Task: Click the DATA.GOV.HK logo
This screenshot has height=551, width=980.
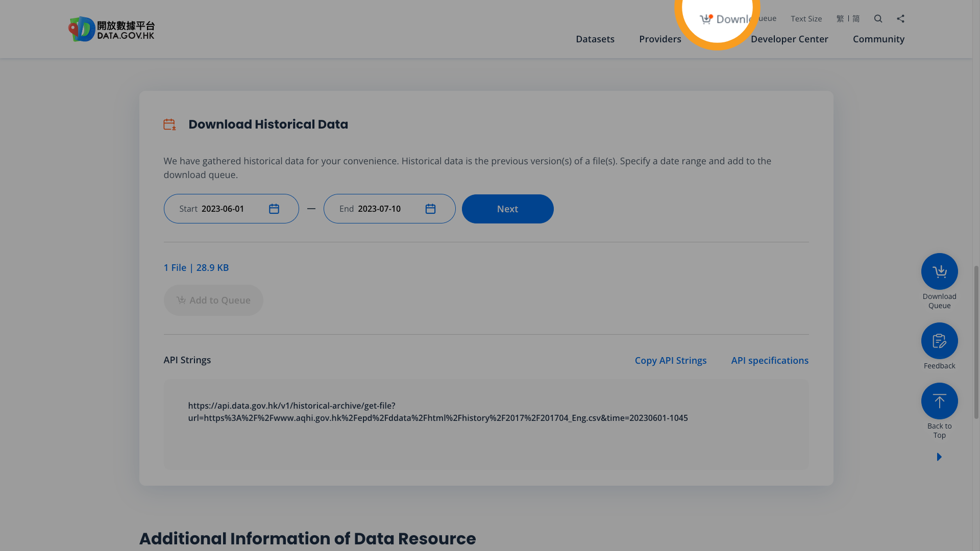Action: pos(111,29)
